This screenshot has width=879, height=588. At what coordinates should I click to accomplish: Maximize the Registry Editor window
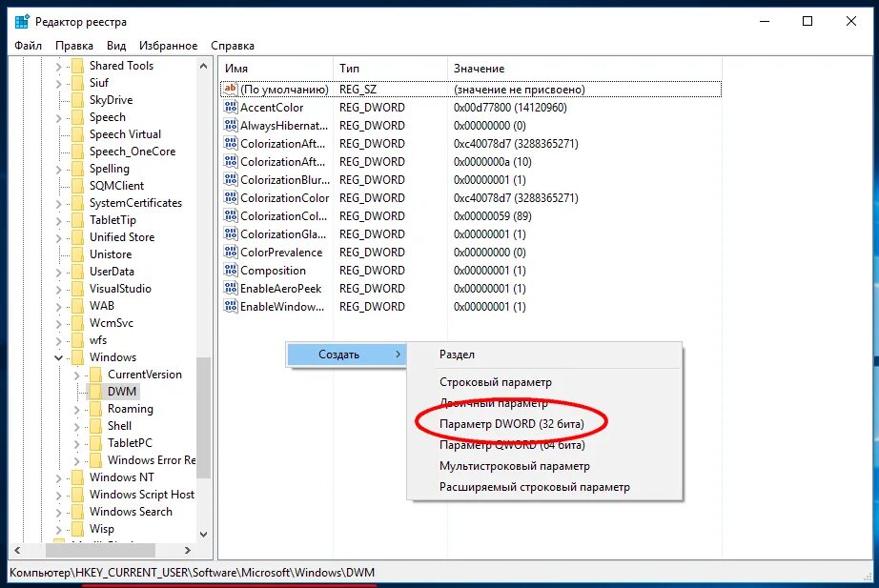[x=807, y=21]
